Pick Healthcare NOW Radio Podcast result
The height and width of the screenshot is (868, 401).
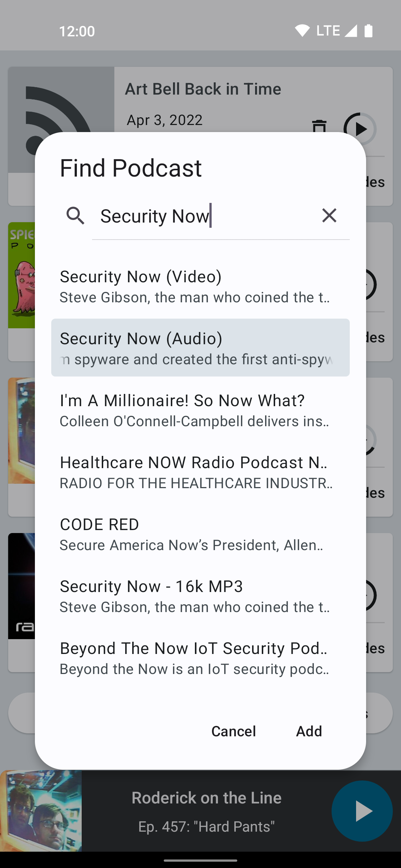(x=200, y=472)
